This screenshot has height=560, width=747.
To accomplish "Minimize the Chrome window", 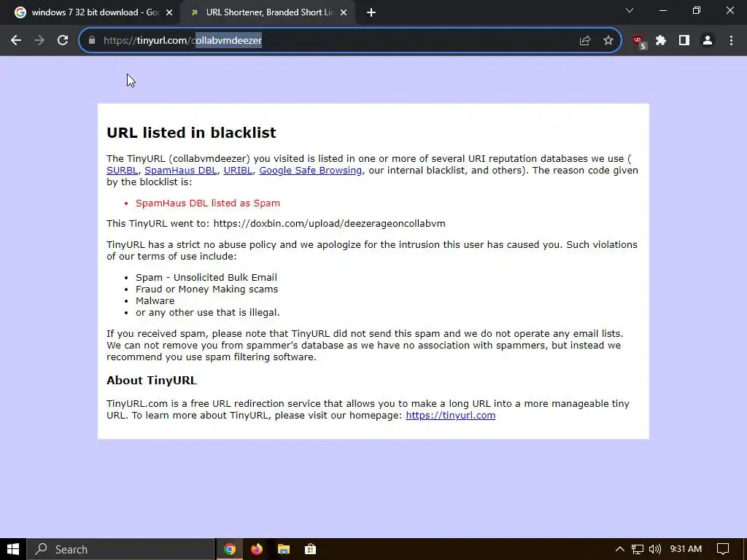I will 662,10.
